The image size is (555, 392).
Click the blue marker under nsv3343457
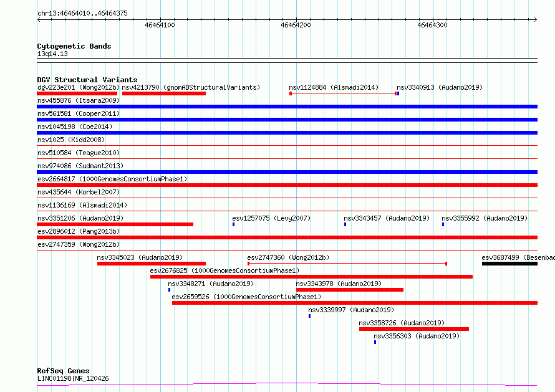tap(345, 224)
